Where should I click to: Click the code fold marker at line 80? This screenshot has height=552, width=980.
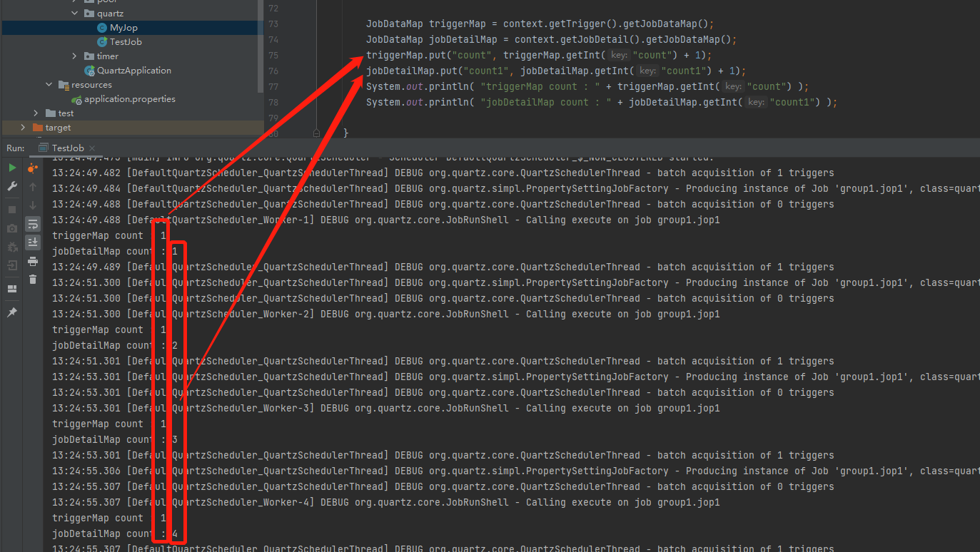tap(316, 133)
